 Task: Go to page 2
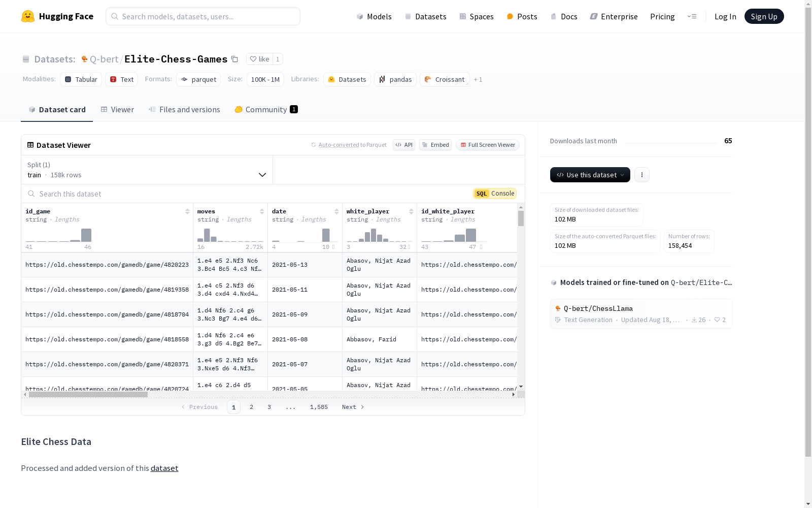251,407
